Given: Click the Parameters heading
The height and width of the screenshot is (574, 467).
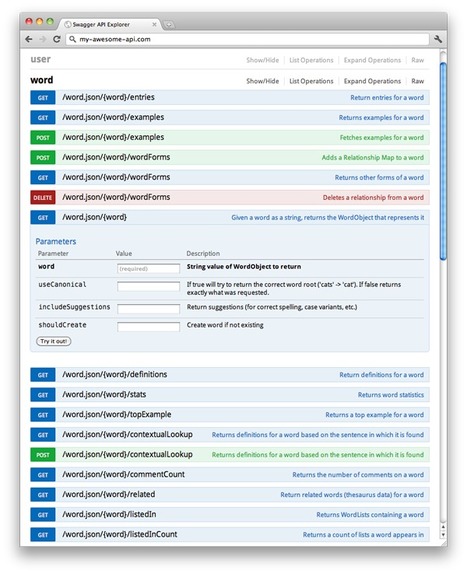Looking at the screenshot, I should point(56,241).
